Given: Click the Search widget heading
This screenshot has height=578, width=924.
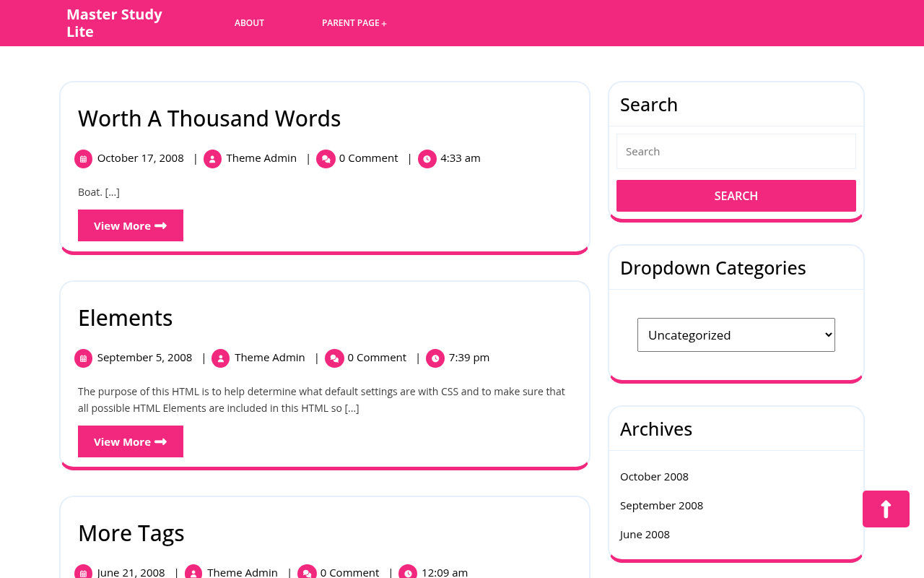Looking at the screenshot, I should [649, 105].
